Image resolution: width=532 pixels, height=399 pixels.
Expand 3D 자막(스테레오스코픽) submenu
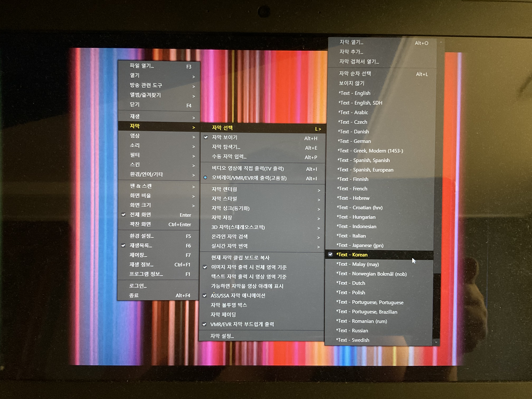262,227
